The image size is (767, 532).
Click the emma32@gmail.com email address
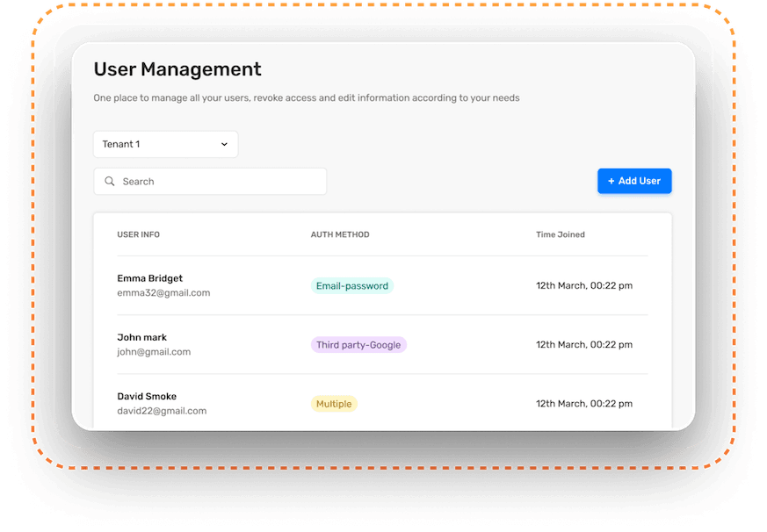[x=163, y=293]
